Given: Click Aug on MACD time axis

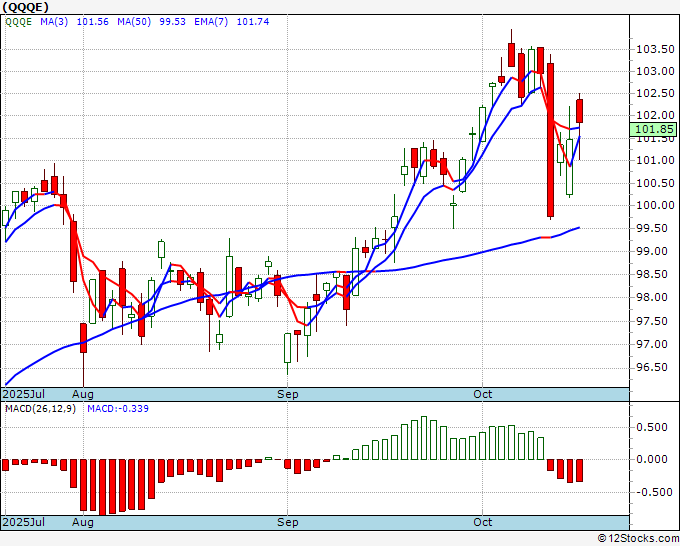Looking at the screenshot, I should pyautogui.click(x=83, y=522).
